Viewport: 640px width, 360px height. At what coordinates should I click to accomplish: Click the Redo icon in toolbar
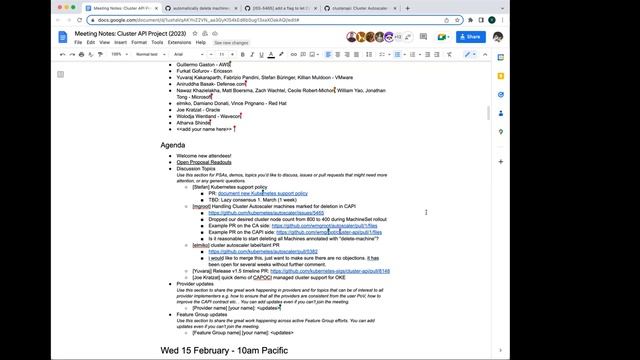[x=72, y=54]
